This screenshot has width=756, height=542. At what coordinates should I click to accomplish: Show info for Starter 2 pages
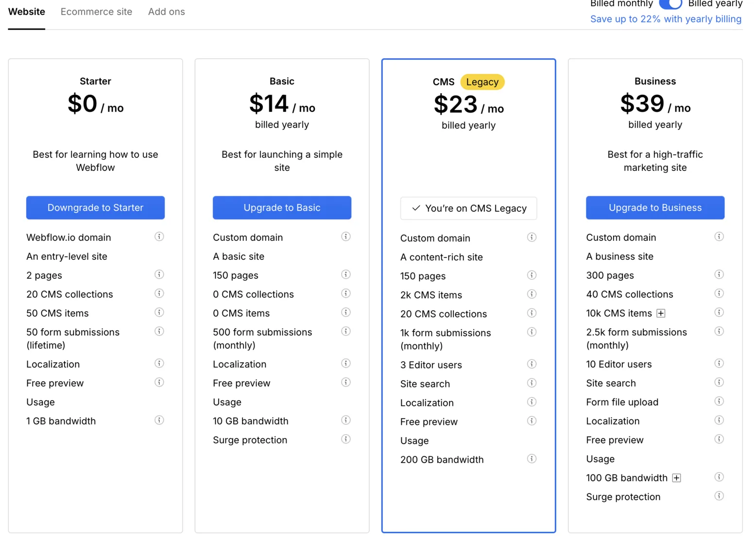[159, 274]
